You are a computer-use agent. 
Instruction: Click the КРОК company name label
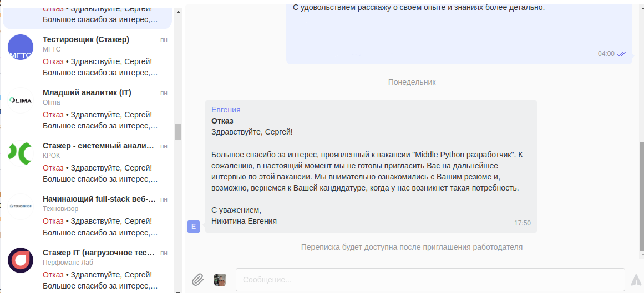point(52,156)
